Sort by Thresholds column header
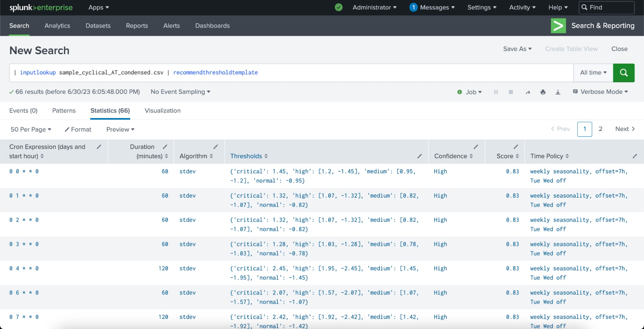The image size is (644, 329). click(249, 156)
